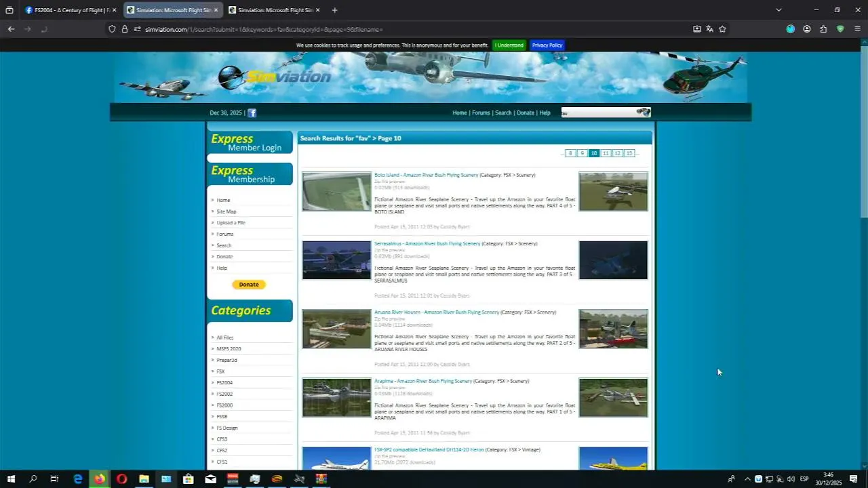Click Donate in the top navigation bar
868x488 pixels.
click(x=526, y=113)
